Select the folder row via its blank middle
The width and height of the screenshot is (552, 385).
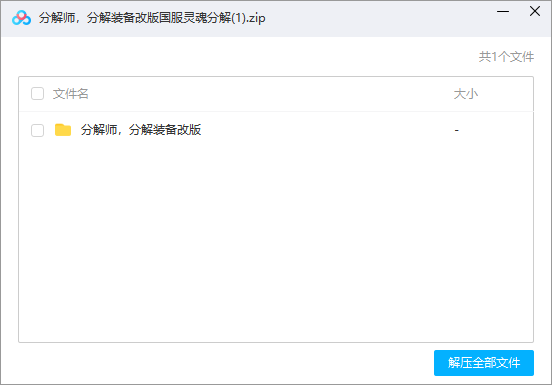point(327,130)
